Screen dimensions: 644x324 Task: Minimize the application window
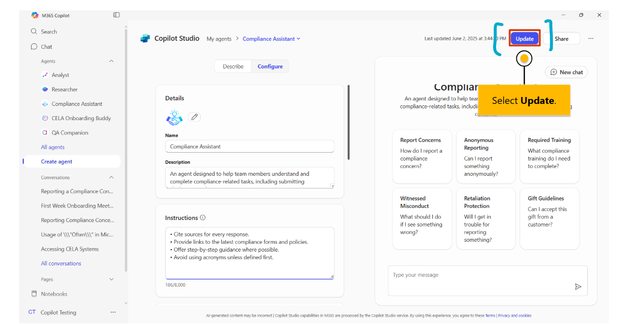(563, 15)
